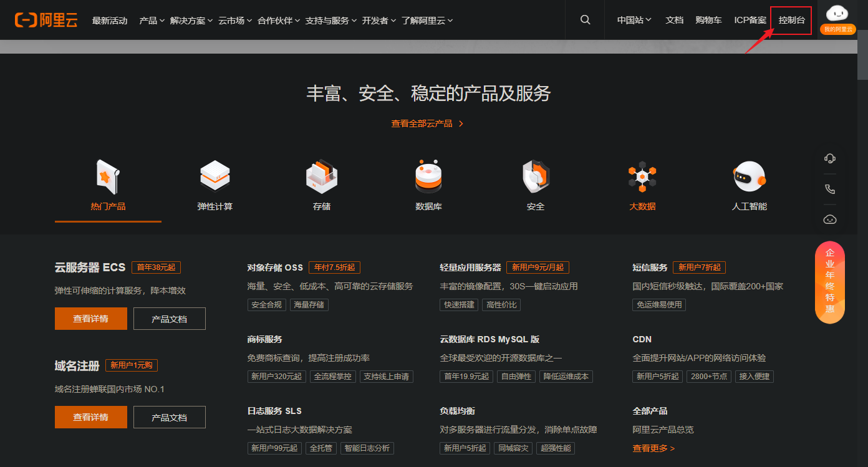The width and height of the screenshot is (868, 467).
Task: Open the 企业年终特惠 promo badge
Action: pyautogui.click(x=830, y=283)
